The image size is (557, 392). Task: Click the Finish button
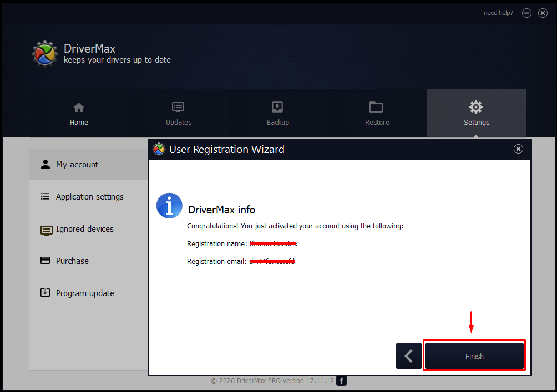coord(474,356)
